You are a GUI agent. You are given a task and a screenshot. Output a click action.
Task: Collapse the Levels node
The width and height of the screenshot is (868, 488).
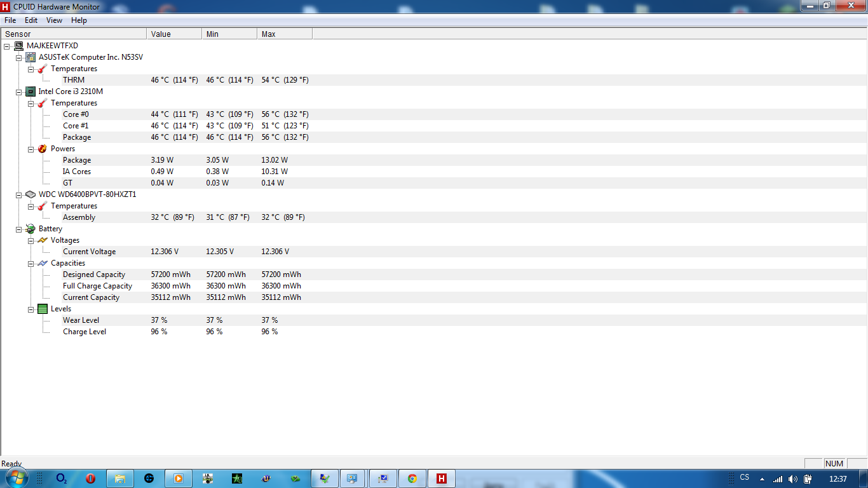point(31,309)
